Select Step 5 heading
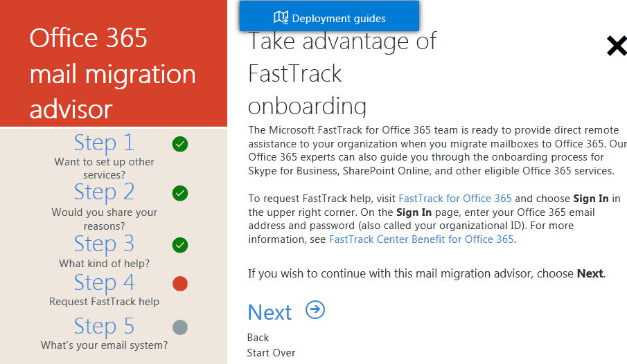The height and width of the screenshot is (364, 627). click(x=104, y=326)
